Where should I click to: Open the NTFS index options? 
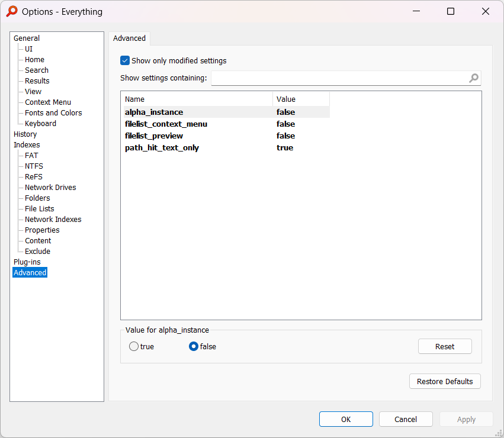(34, 166)
